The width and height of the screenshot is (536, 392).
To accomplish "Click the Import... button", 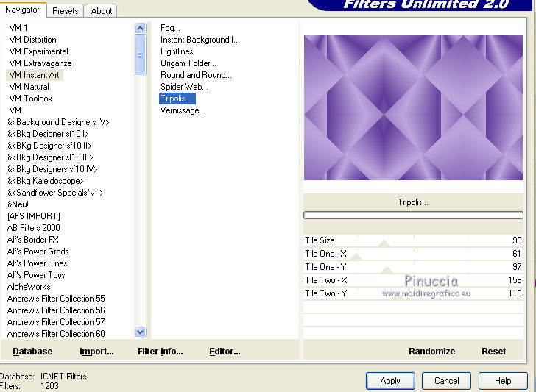I will pyautogui.click(x=96, y=352).
